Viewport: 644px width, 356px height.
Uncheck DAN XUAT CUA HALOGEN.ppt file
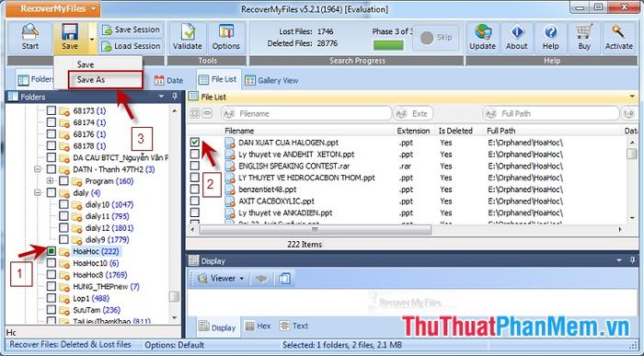pos(195,142)
